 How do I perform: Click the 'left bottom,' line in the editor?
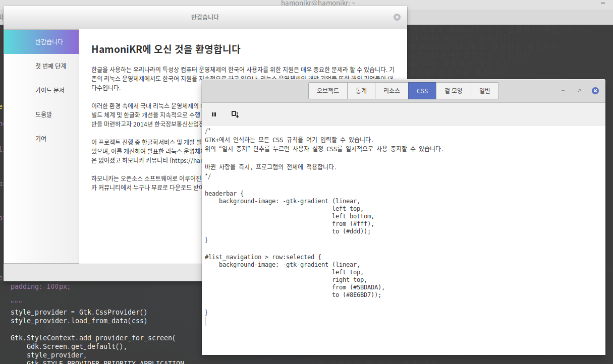pos(353,216)
